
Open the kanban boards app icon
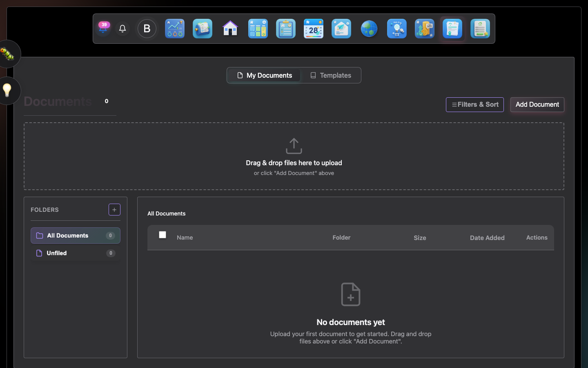tap(258, 29)
